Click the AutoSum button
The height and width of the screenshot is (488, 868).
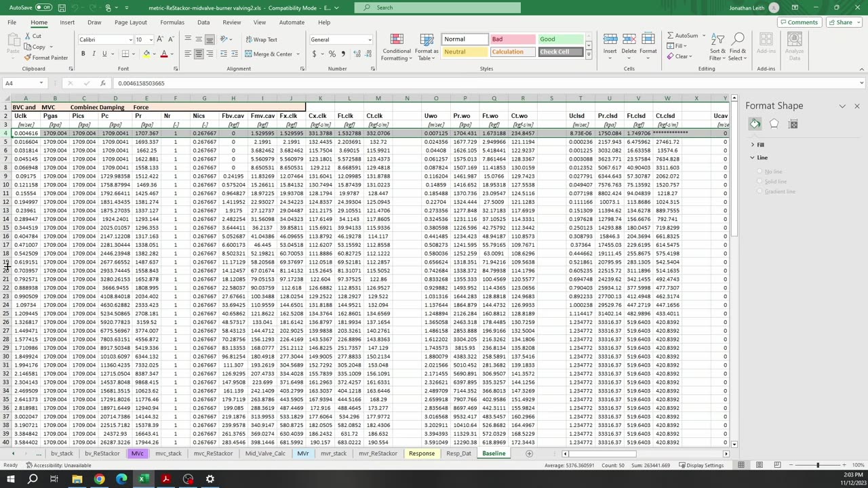point(684,35)
